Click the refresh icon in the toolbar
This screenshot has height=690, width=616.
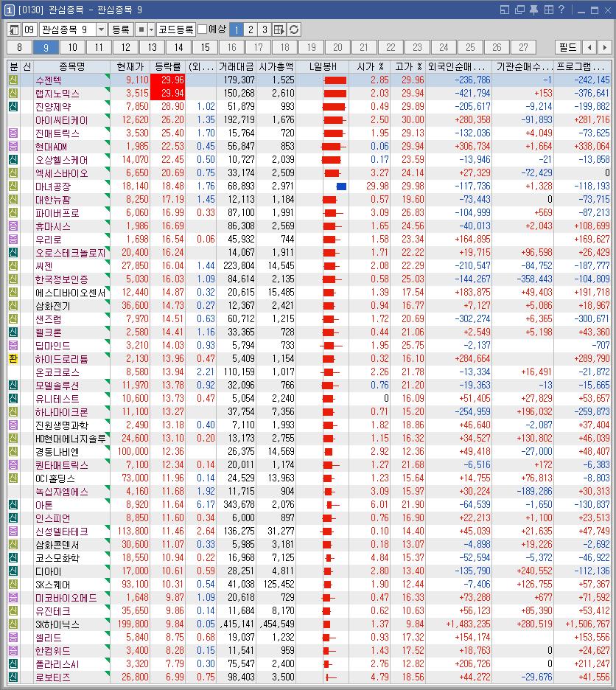(294, 29)
